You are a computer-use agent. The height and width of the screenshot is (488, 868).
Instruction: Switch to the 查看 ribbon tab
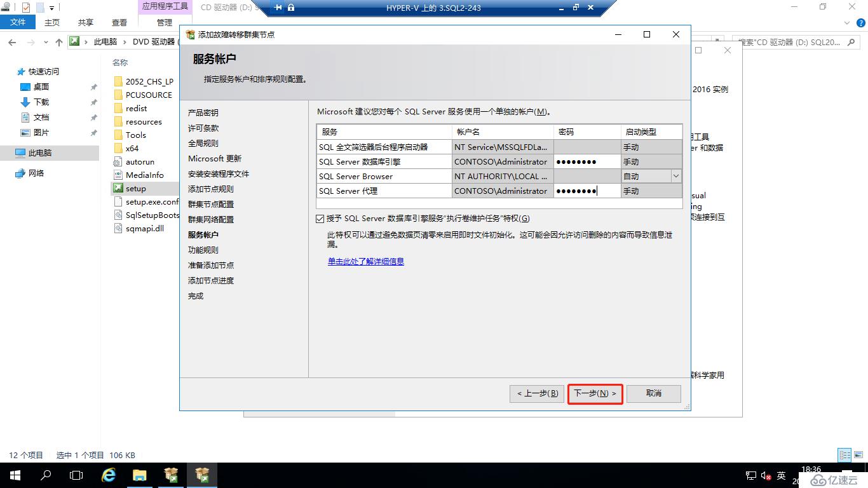coord(119,22)
